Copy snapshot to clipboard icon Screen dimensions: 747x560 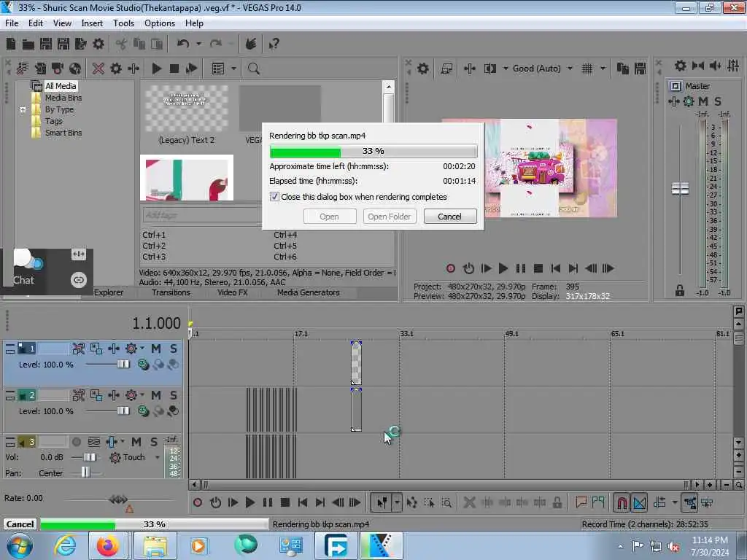[623, 69]
